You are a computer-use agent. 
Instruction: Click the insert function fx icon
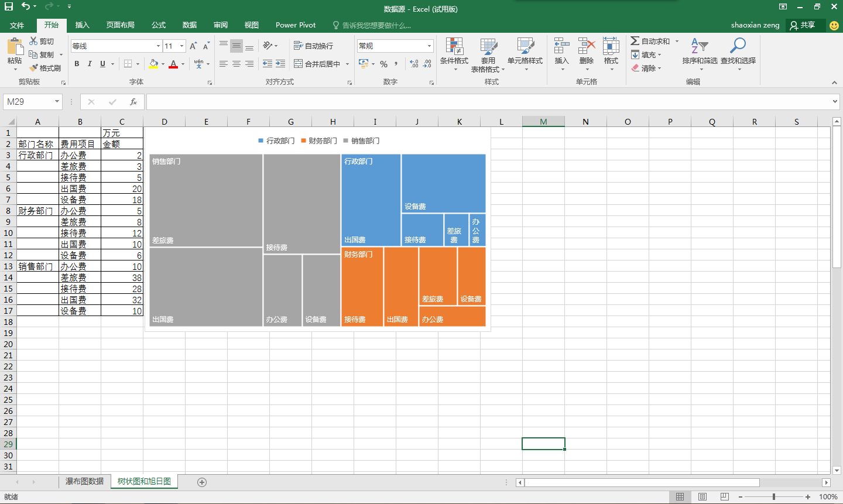133,102
